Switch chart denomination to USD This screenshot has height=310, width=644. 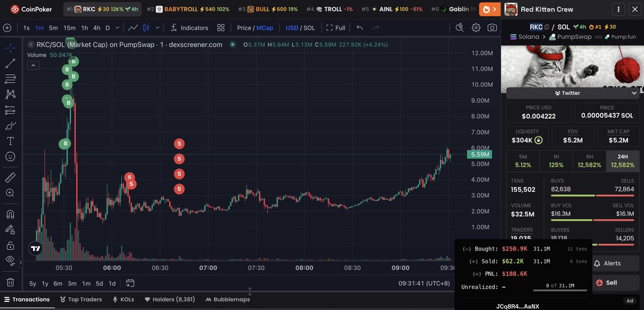[292, 28]
